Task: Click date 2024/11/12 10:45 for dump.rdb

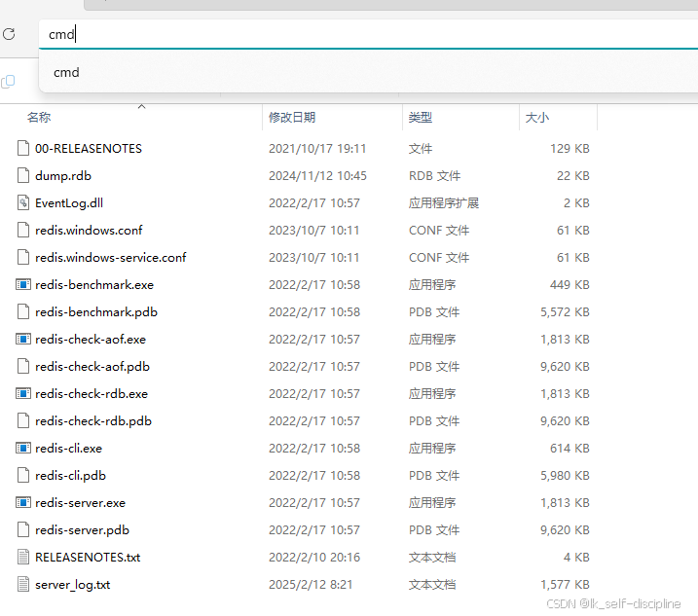Action: point(317,176)
